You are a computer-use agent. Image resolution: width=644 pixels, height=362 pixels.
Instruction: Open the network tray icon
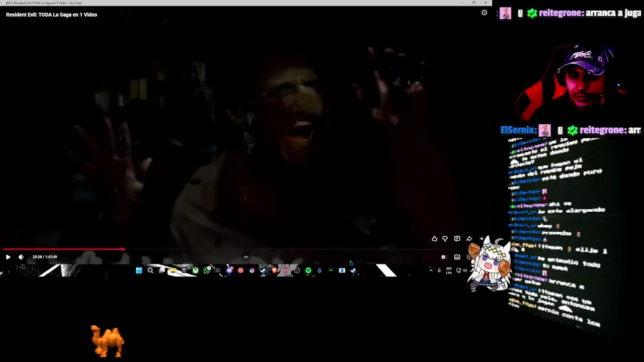point(458,270)
